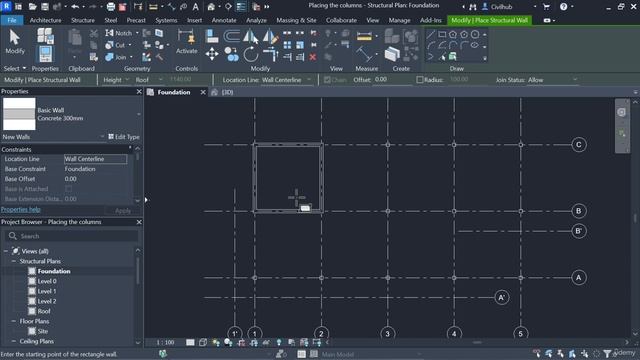640x360 pixels.
Task: Click the Create Similar icon
Action: click(392, 54)
